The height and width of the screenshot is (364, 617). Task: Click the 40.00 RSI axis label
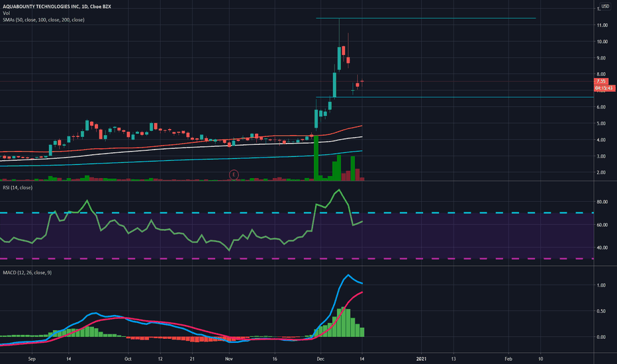(x=602, y=248)
